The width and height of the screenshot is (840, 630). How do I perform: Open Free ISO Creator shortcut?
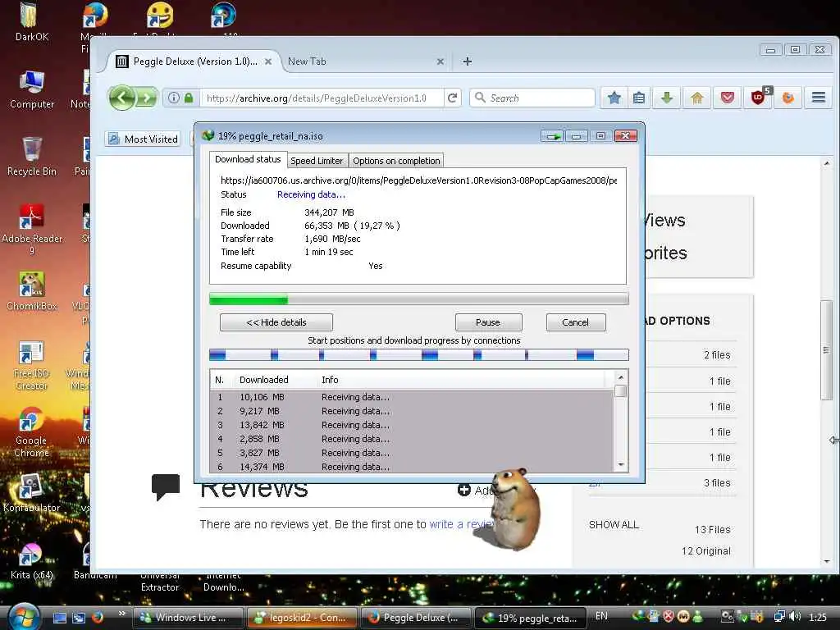pyautogui.click(x=31, y=365)
